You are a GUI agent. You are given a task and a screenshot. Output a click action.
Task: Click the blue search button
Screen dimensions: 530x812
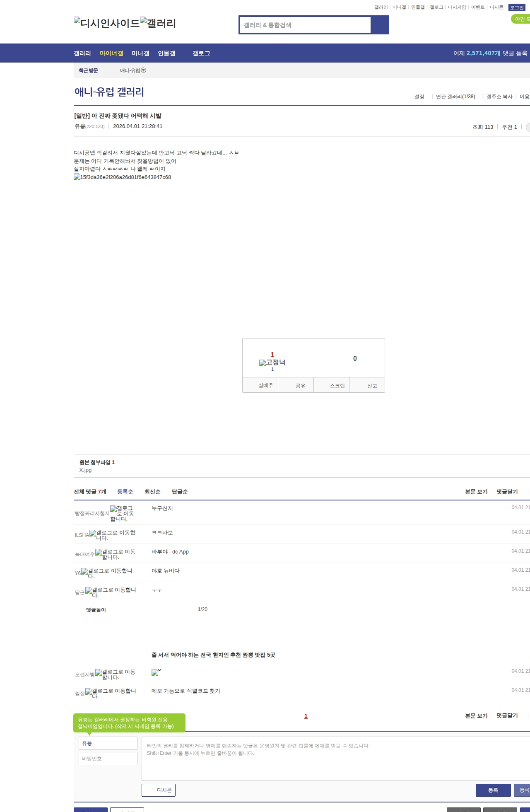click(380, 25)
